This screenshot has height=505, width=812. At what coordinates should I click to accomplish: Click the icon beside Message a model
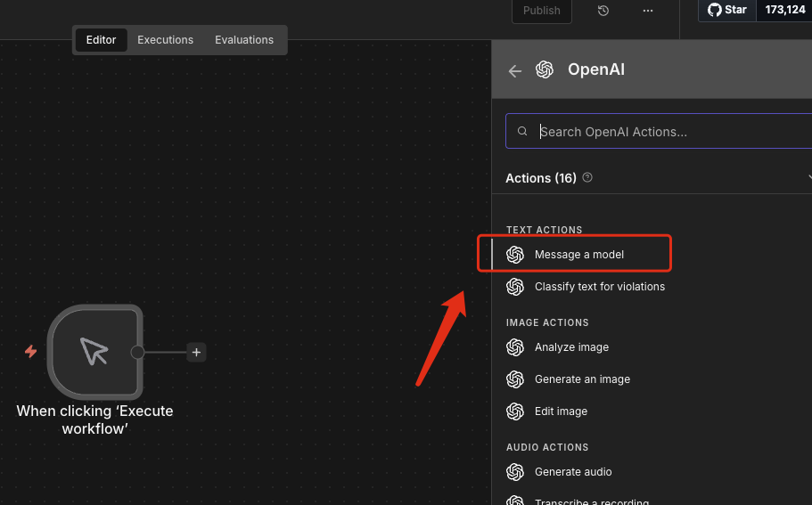[x=515, y=255]
